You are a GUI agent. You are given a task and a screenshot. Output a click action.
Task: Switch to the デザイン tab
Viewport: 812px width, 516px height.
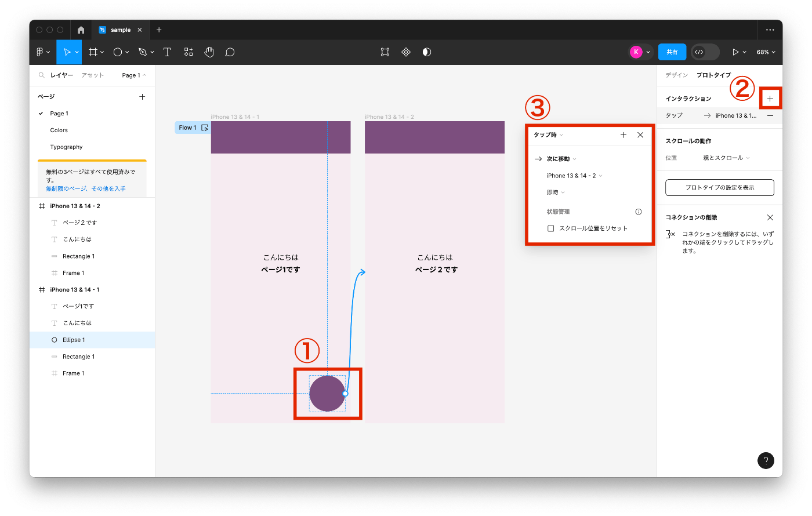pyautogui.click(x=676, y=75)
